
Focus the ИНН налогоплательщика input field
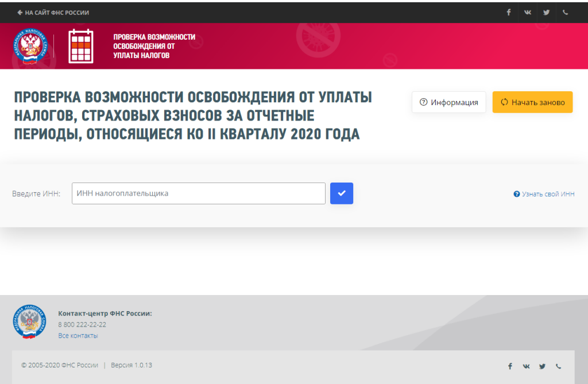click(x=198, y=193)
